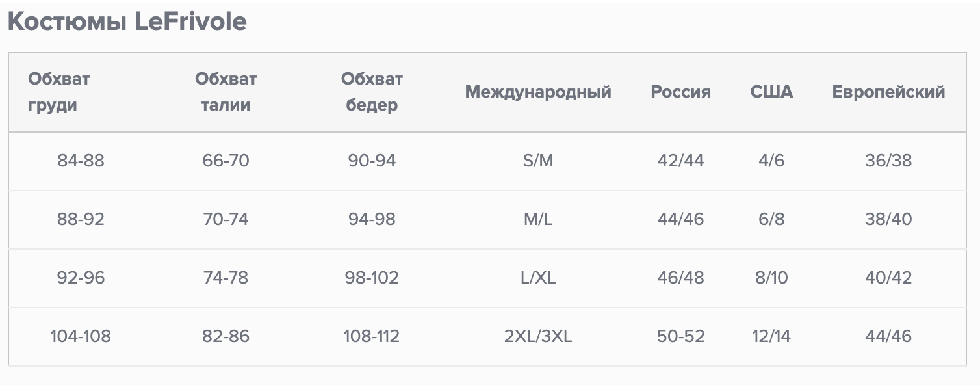Image resolution: width=980 pixels, height=385 pixels.
Task: Click the "Россия" column header
Action: tap(680, 92)
